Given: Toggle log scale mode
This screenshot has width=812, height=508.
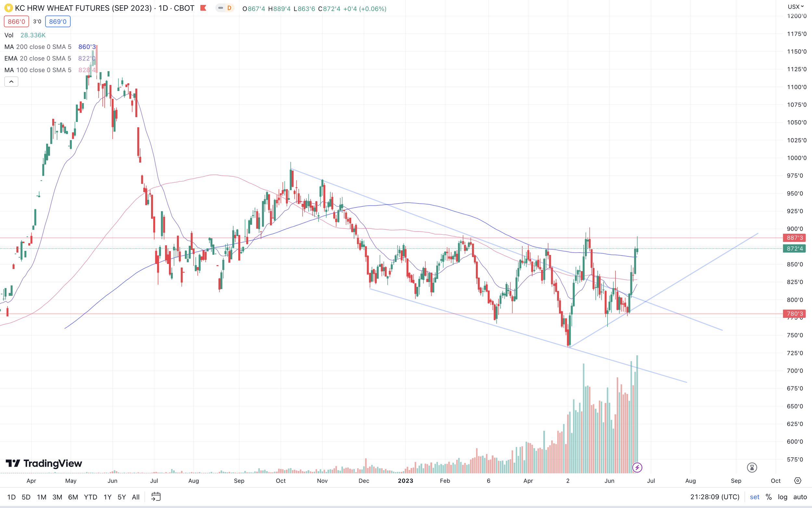Looking at the screenshot, I should point(782,497).
